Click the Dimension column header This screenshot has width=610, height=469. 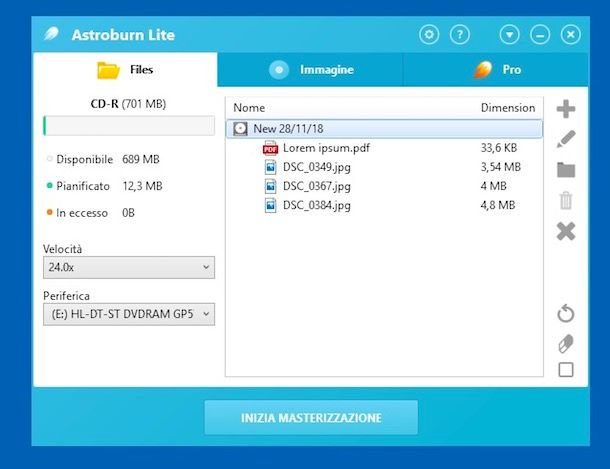(508, 108)
